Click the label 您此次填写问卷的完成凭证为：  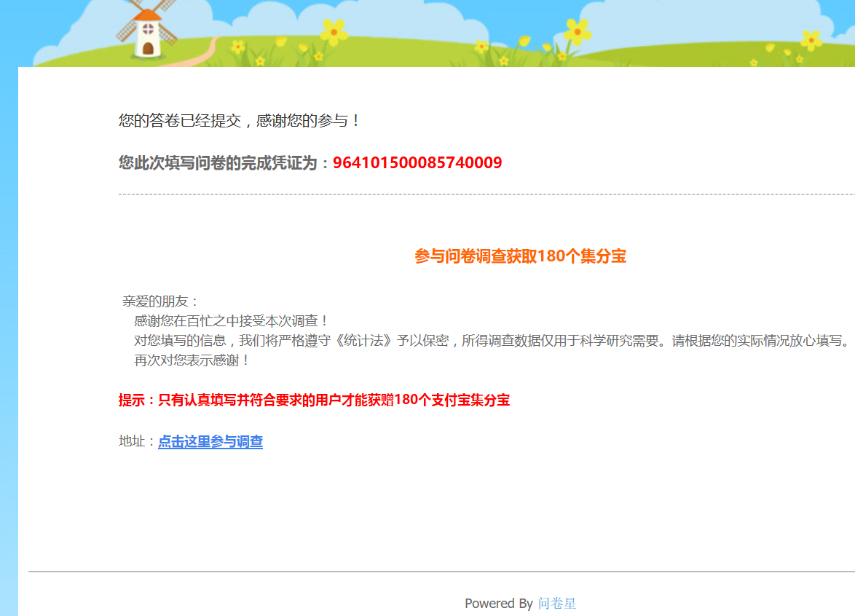[x=225, y=163]
